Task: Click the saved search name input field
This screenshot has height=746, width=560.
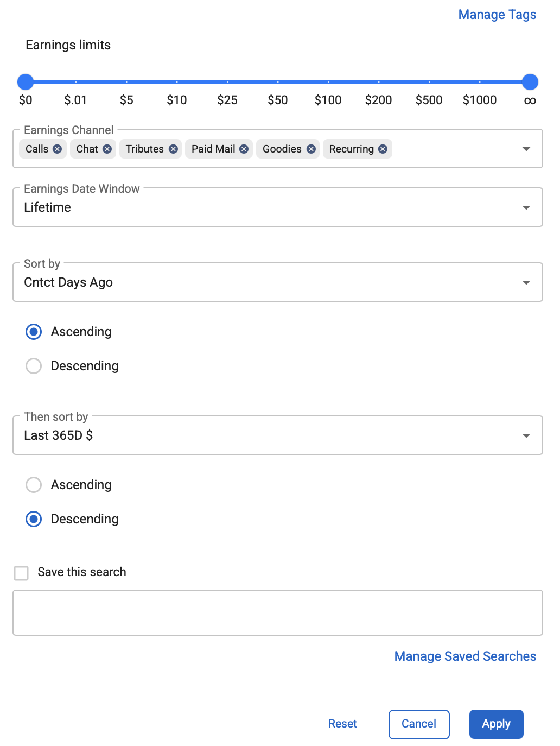Action: 278,613
